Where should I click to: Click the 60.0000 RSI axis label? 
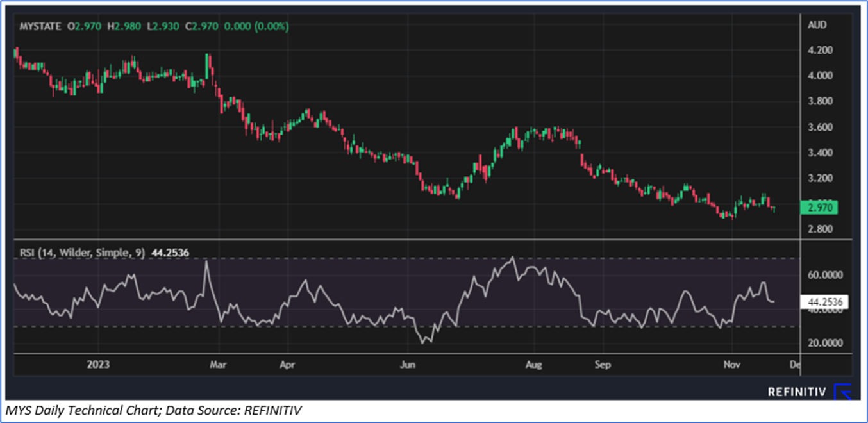[x=826, y=275]
